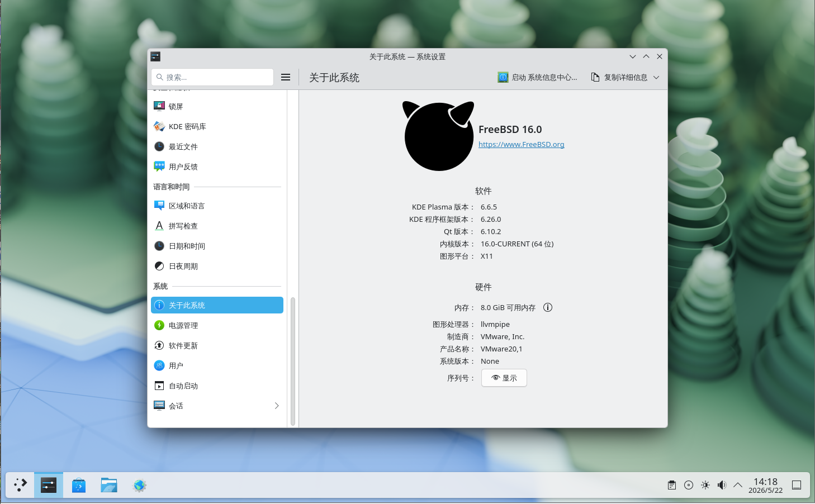Open 最近文件 recent files settings

pos(217,146)
